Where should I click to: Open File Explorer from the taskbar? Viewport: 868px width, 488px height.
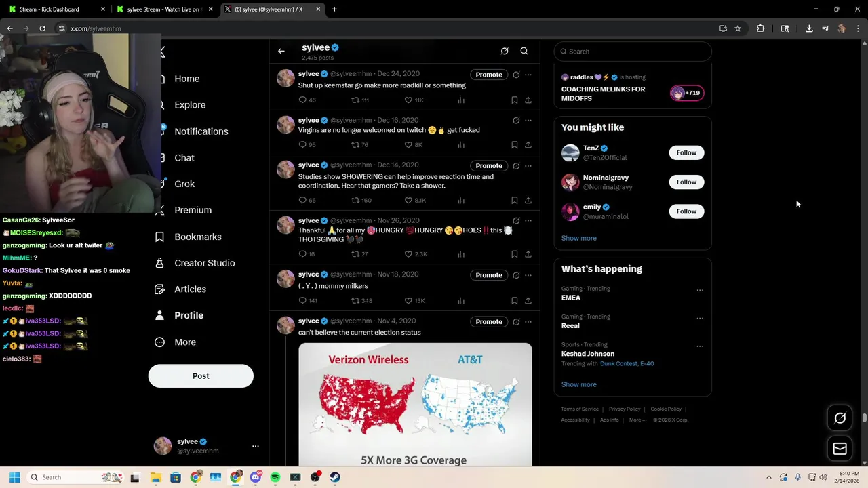point(155,477)
